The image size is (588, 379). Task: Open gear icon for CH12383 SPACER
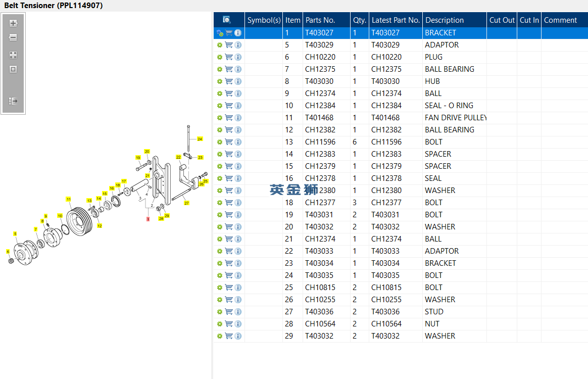220,154
